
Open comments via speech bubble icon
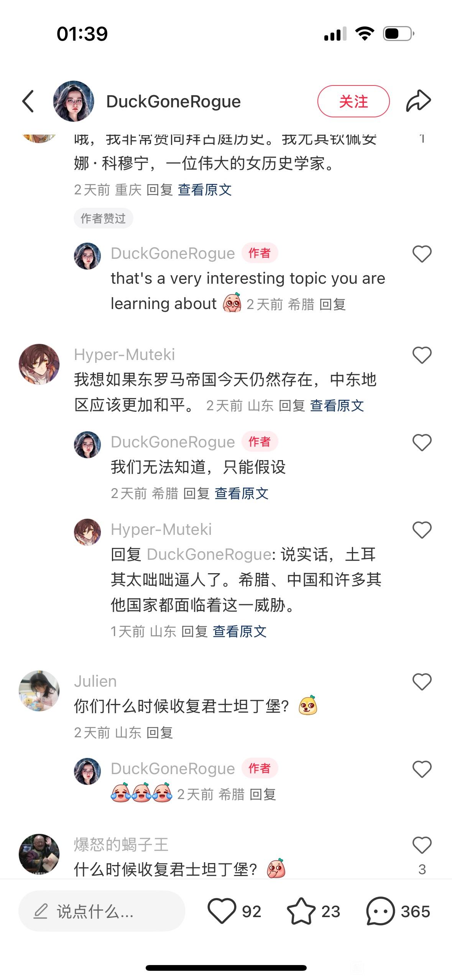[380, 911]
